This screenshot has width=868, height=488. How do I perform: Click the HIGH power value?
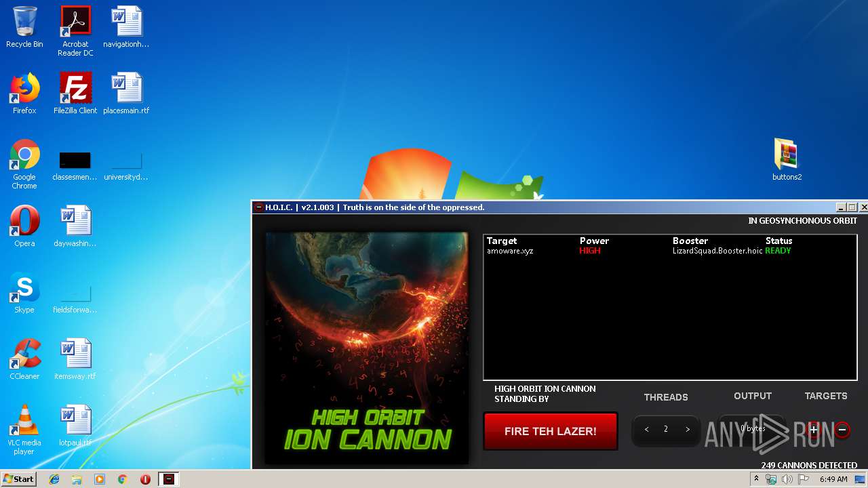pos(590,251)
